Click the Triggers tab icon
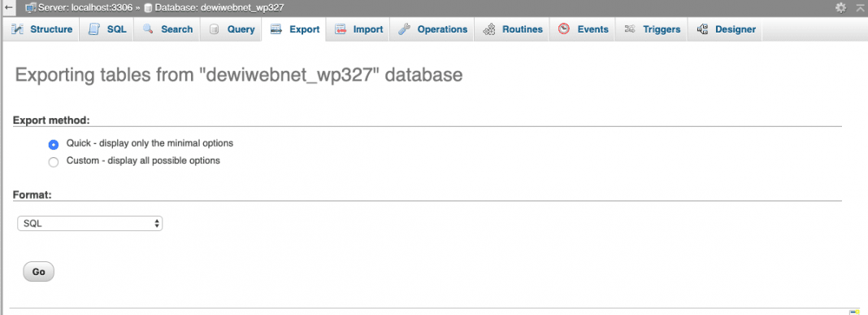This screenshot has height=315, width=868. 629,29
